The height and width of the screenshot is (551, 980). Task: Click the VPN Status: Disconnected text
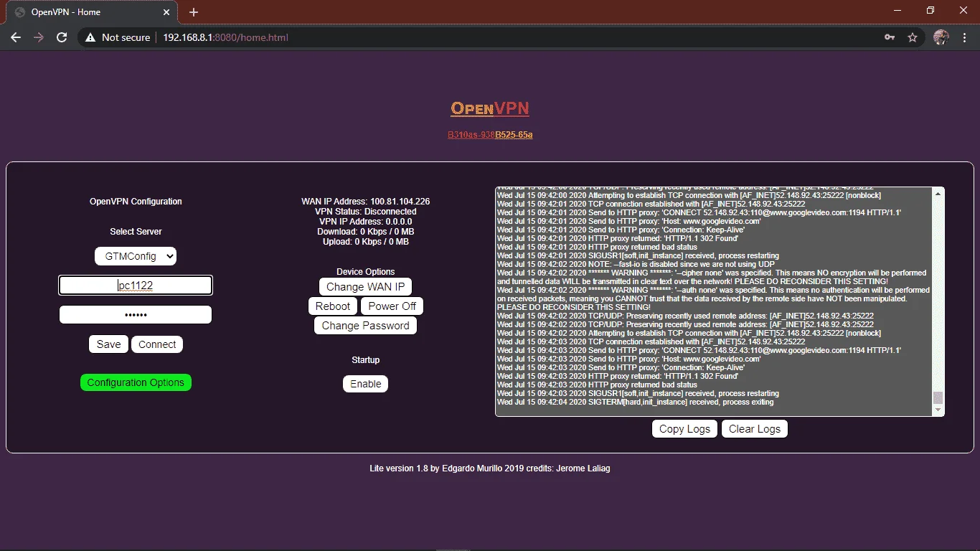pyautogui.click(x=366, y=212)
